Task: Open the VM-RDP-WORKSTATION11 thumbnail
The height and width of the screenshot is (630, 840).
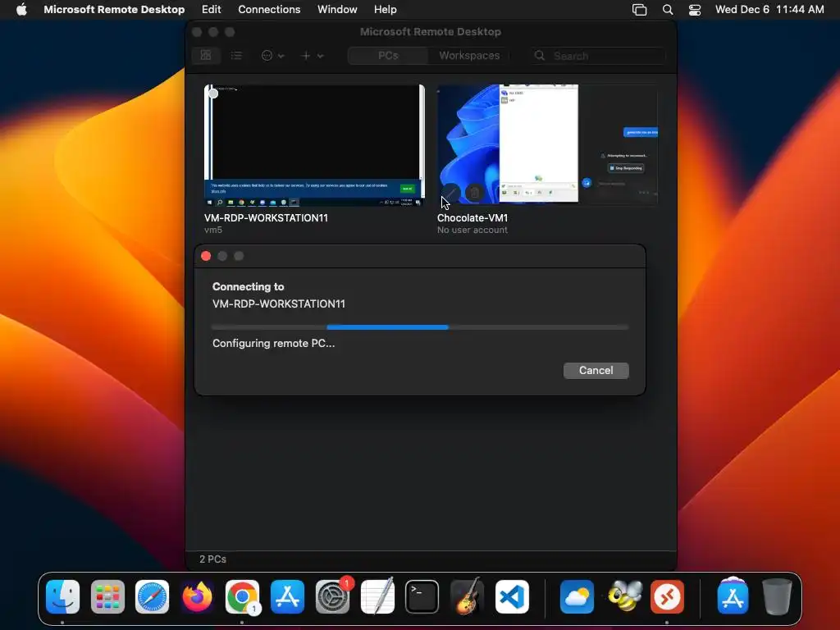Action: (x=314, y=145)
